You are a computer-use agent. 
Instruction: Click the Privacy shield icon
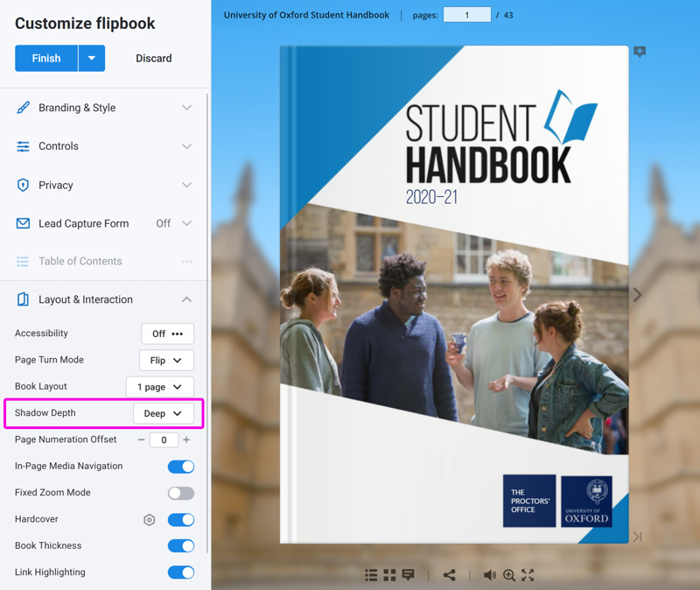(x=23, y=185)
